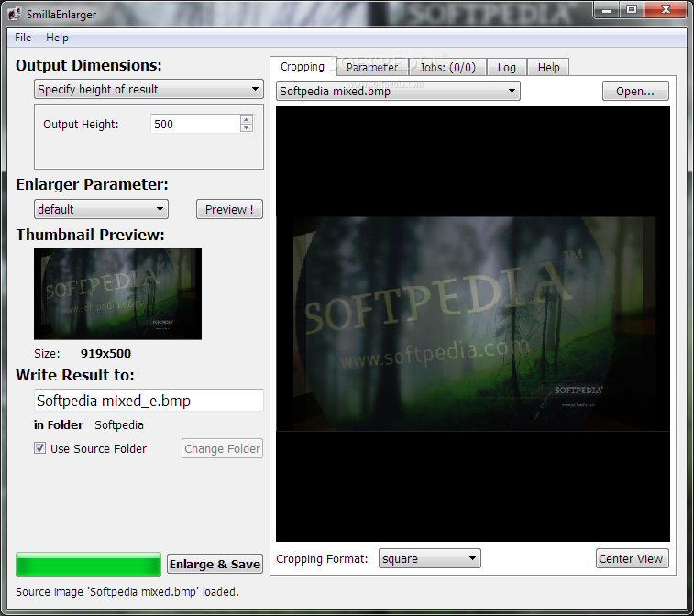Open the Jobs: (0/0) tab
The height and width of the screenshot is (616, 694).
447,67
